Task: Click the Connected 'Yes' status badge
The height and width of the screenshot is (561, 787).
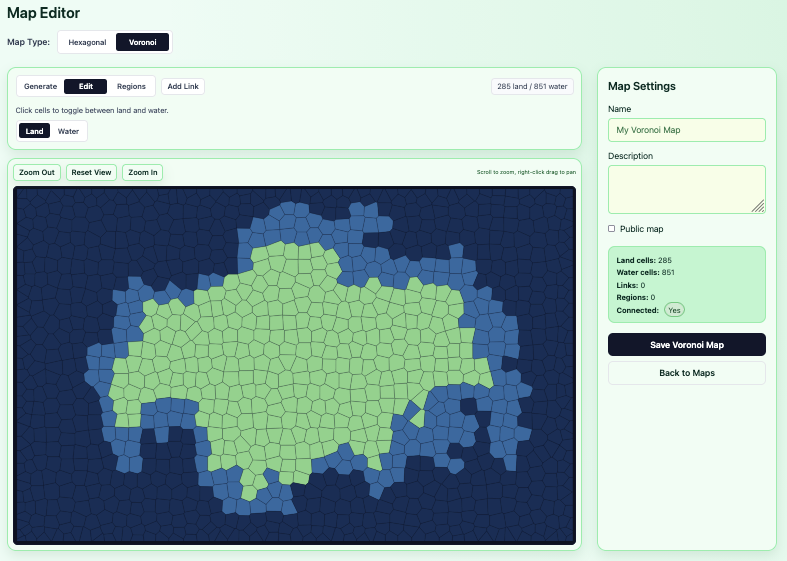Action: [674, 310]
